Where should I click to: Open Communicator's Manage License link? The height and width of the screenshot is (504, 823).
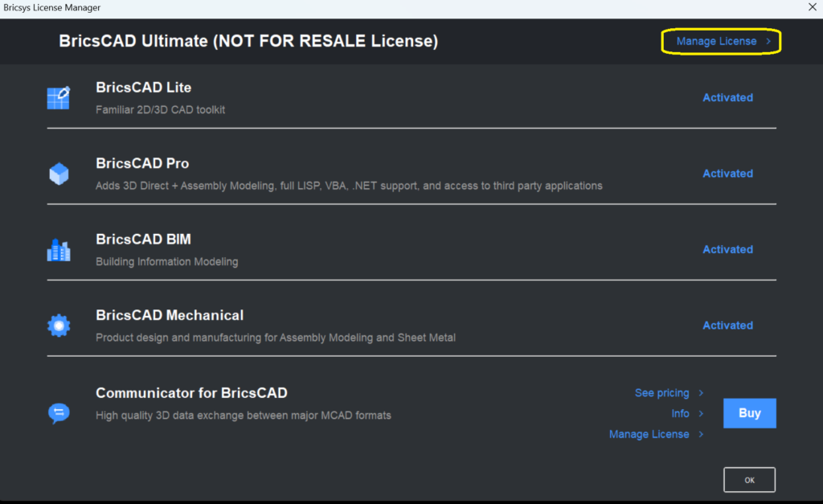[x=649, y=434]
